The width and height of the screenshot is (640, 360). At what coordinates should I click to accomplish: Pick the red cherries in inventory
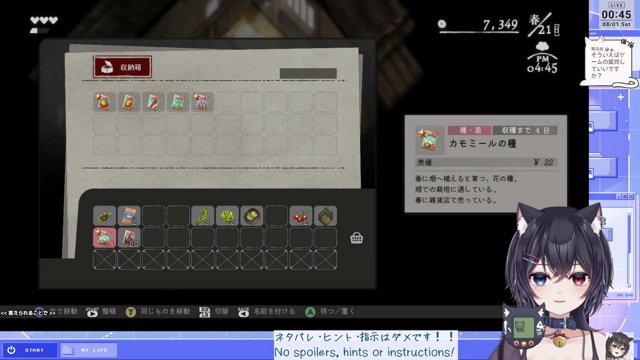click(301, 216)
